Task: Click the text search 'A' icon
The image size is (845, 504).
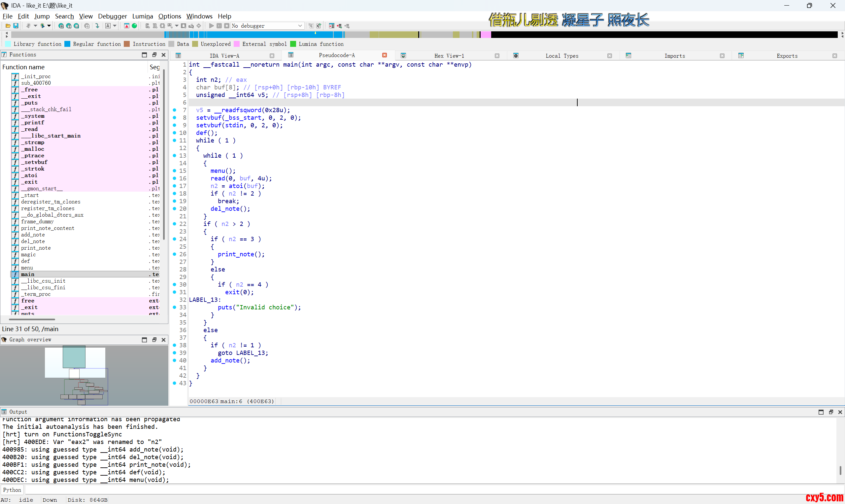Action: pyautogui.click(x=108, y=26)
